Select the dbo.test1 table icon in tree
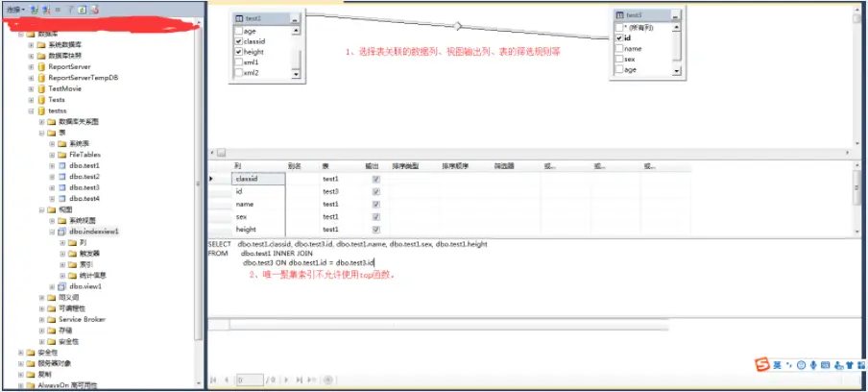Image resolution: width=868 pixels, height=392 pixels. 62,165
